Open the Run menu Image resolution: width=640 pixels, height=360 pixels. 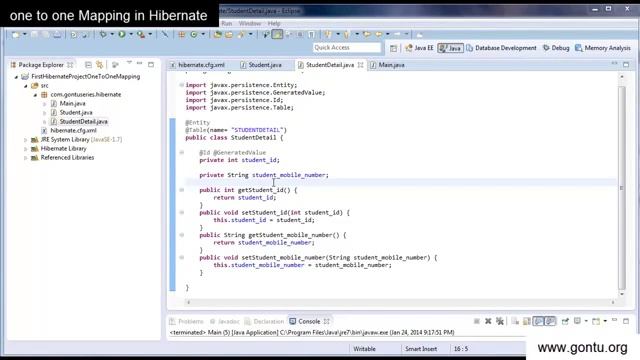pos(227,23)
